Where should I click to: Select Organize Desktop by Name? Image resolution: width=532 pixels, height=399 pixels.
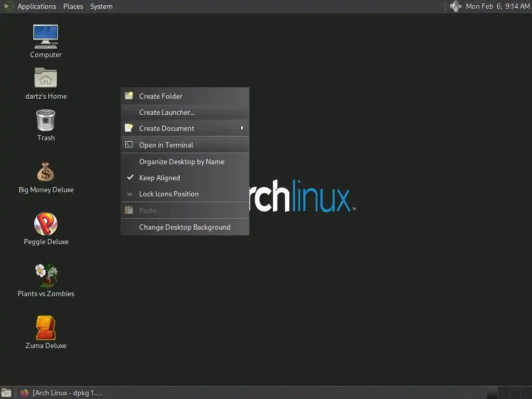pos(185,162)
